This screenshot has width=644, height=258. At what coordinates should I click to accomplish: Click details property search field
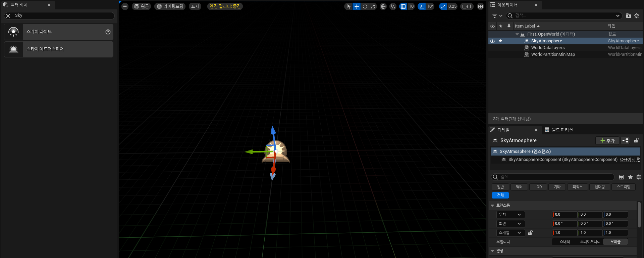tap(553, 177)
